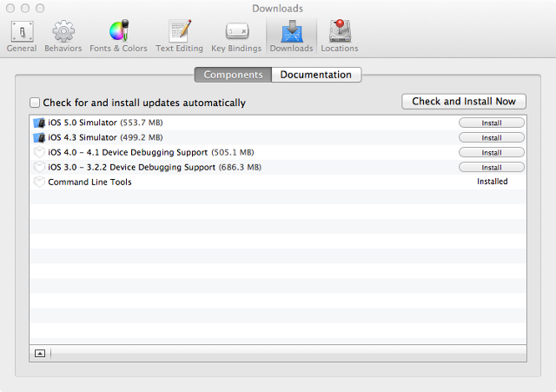Install iOS 4.0 – 4.1 Device Debugging Support
The width and height of the screenshot is (556, 392).
point(492,153)
